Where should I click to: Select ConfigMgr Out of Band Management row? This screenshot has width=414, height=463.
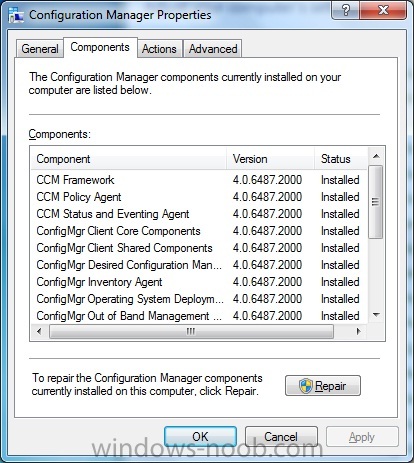pyautogui.click(x=198, y=316)
